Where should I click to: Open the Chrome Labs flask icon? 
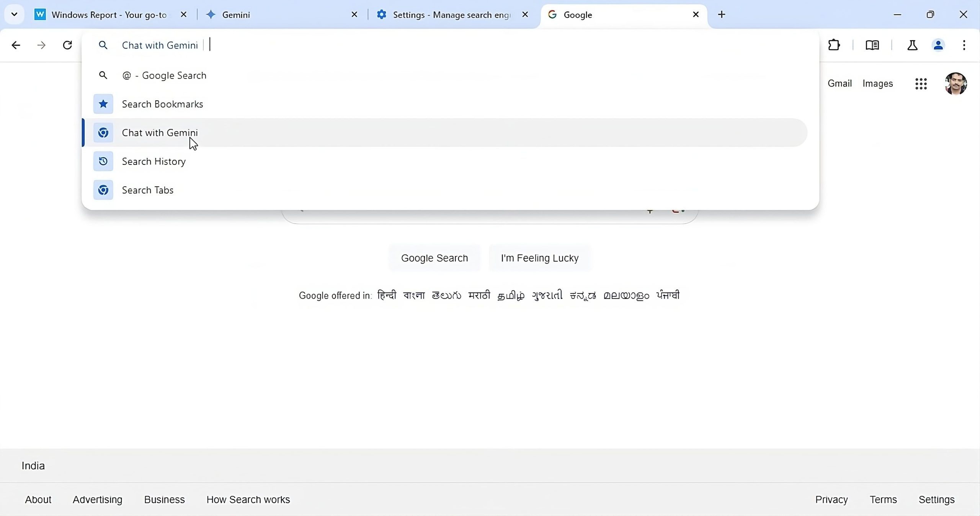912,45
